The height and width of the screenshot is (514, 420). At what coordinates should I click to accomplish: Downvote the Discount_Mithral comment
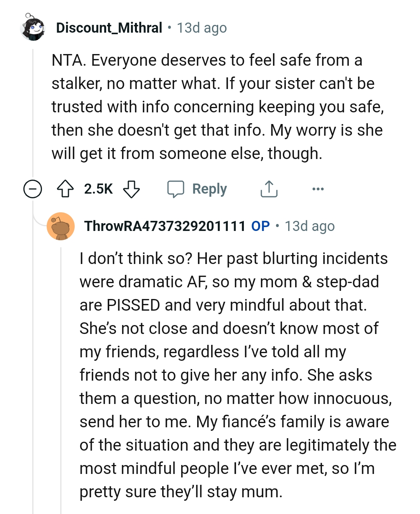pyautogui.click(x=131, y=189)
